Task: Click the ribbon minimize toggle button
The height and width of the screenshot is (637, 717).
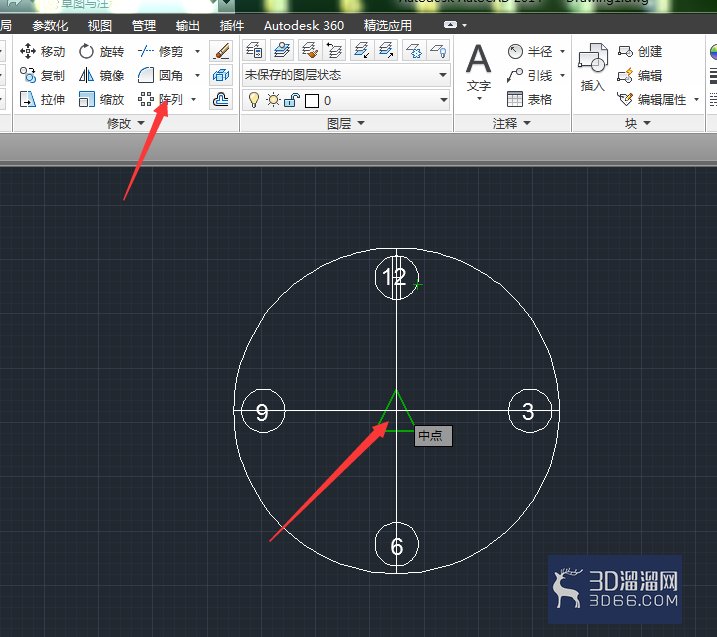Action: 450,25
